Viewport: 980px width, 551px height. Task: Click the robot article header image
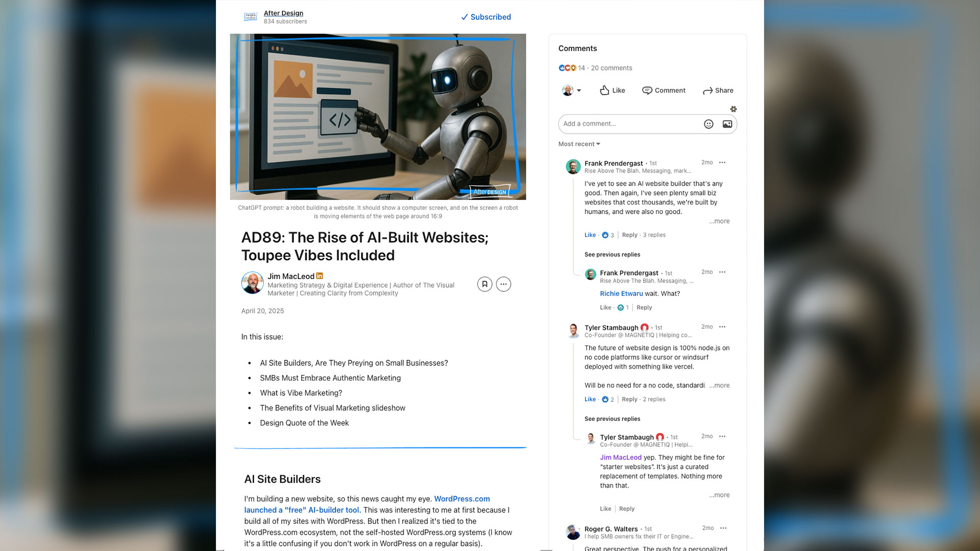[x=378, y=117]
